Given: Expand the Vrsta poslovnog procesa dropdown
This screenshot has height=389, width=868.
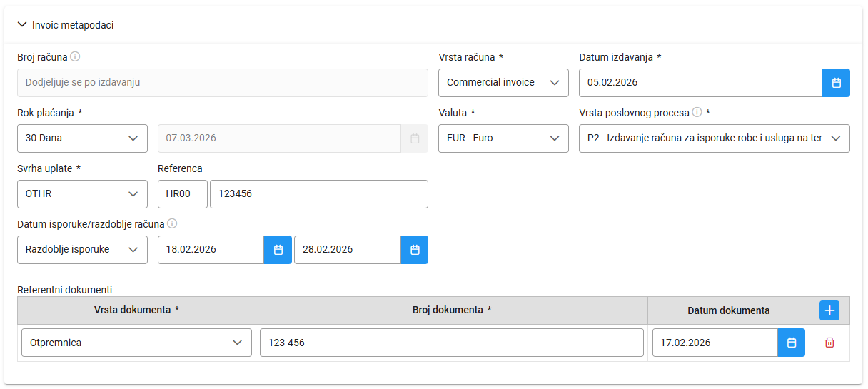Looking at the screenshot, I should tap(714, 138).
